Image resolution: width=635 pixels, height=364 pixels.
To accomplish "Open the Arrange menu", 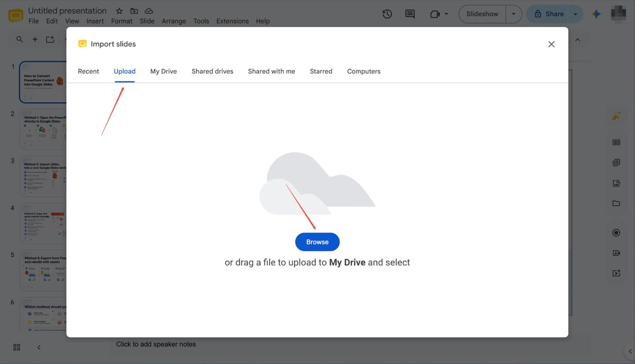I will click(174, 21).
